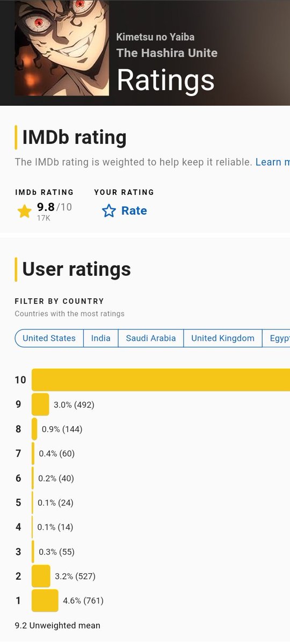This screenshot has height=644, width=290.
Task: Click the '0.1% (24)' label
Action: [x=55, y=503]
